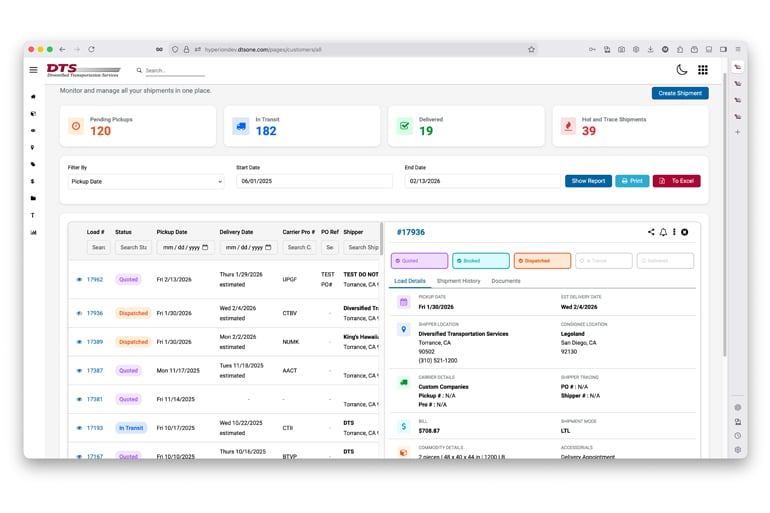Edit the End Date field
This screenshot has width=770, height=513.
point(482,181)
